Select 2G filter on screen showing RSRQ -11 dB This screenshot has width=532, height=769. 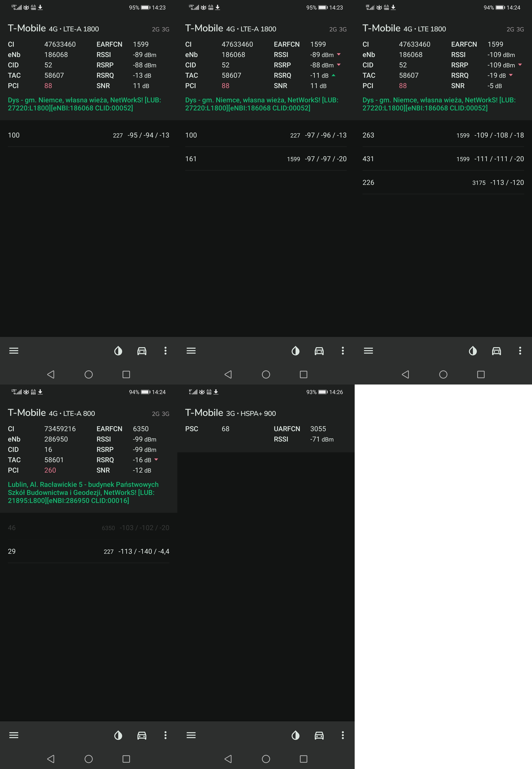click(x=333, y=29)
